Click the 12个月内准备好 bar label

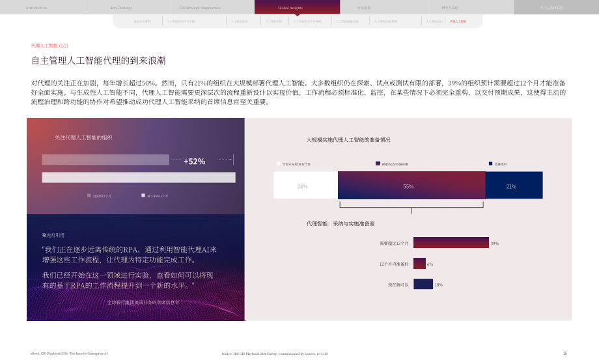(394, 264)
